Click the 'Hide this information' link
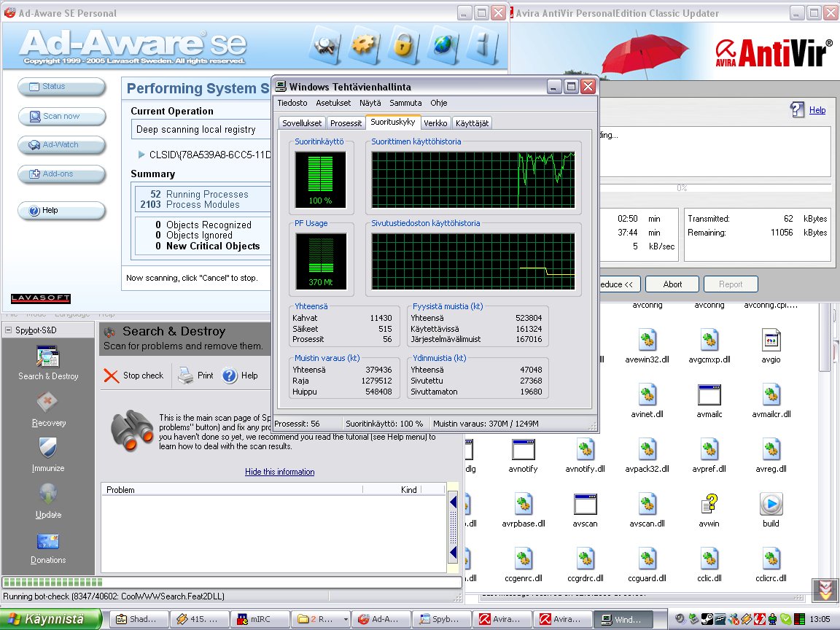 [280, 472]
